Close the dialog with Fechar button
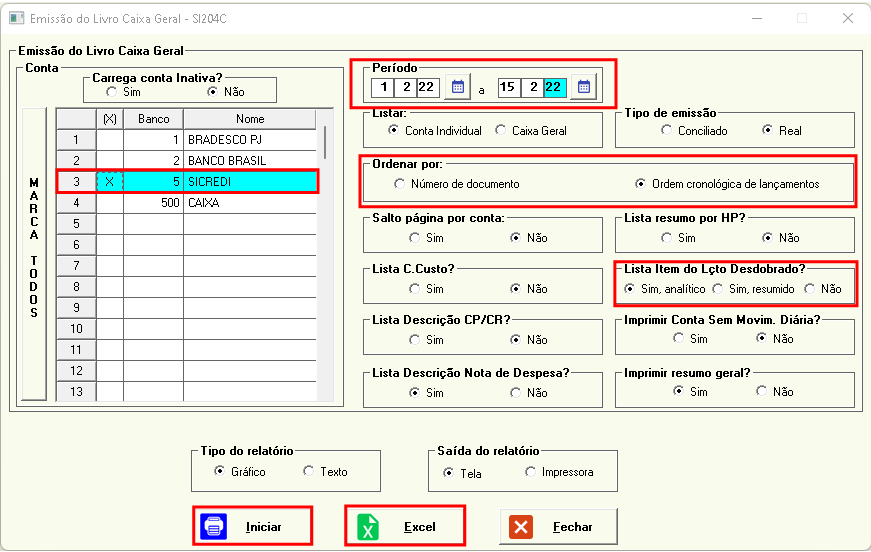The image size is (871, 552). pyautogui.click(x=558, y=526)
